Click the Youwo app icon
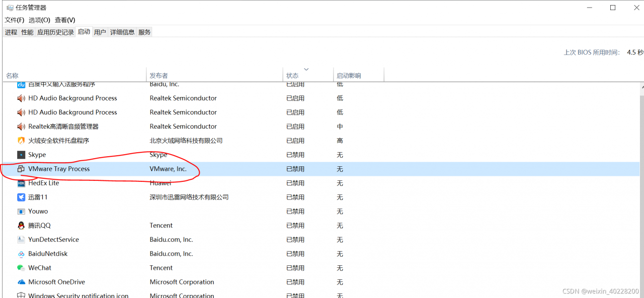644x298 pixels. [x=21, y=212]
